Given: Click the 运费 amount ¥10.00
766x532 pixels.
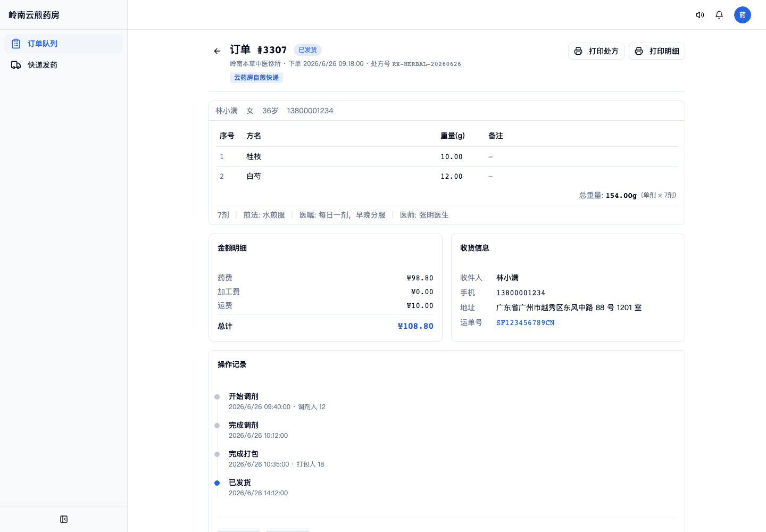Looking at the screenshot, I should (420, 305).
